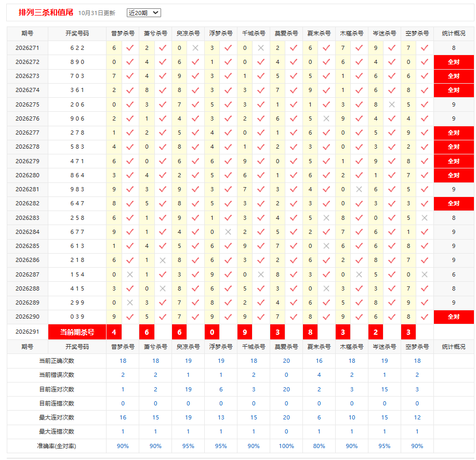The width and height of the screenshot is (476, 460).
Task: Click the top 木槿杀号 column header
Action: 351,33
